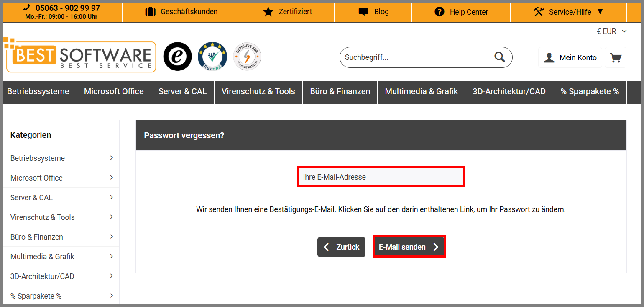Select Multimedia & Grafik in Kategorien sidebar
The width and height of the screenshot is (644, 307).
tap(61, 256)
